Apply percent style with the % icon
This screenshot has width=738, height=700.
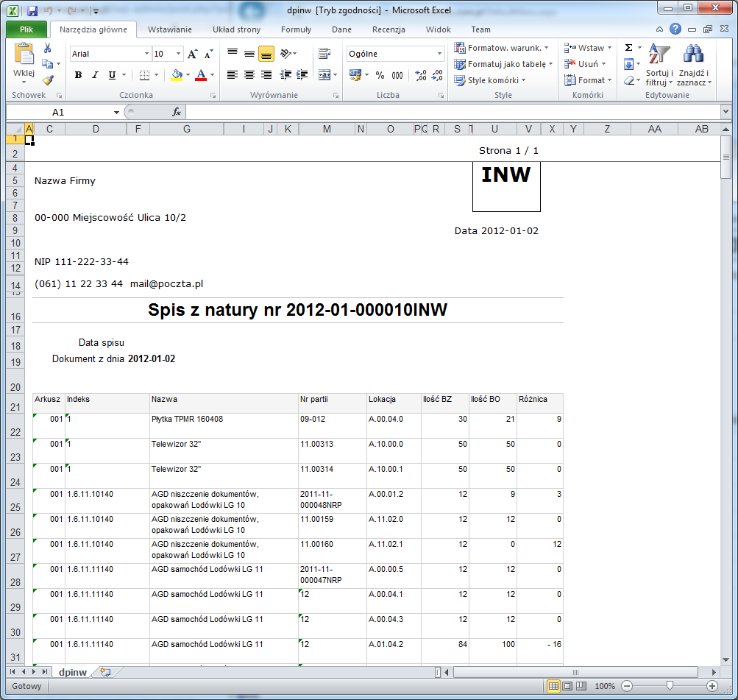(379, 75)
